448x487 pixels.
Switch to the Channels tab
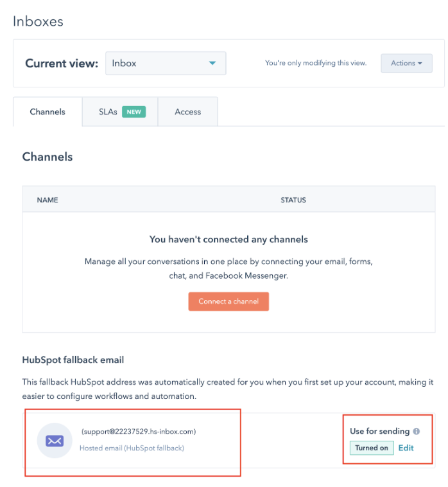pyautogui.click(x=47, y=112)
